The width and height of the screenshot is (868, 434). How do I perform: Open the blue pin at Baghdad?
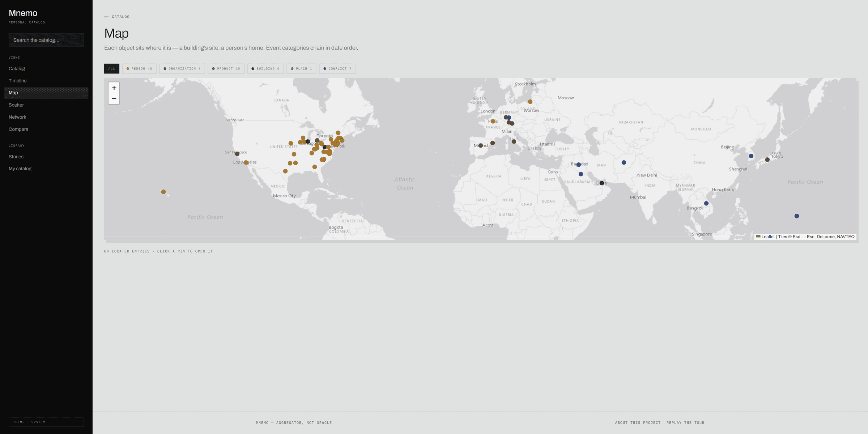coord(579,165)
